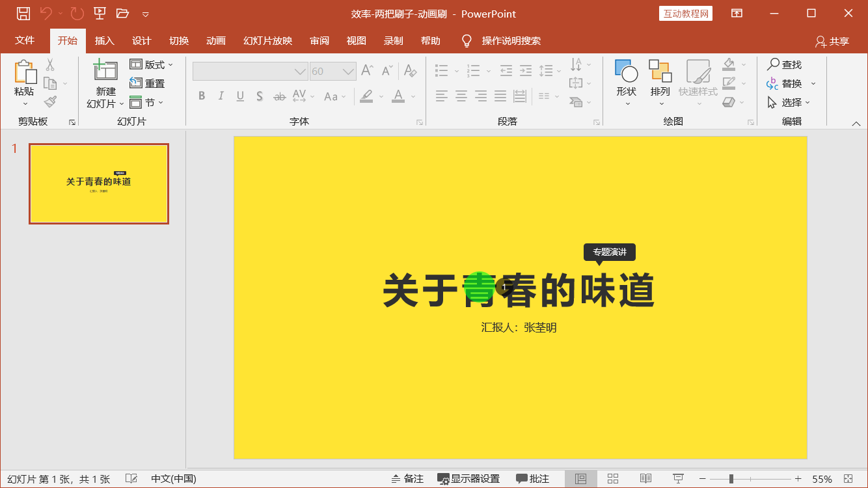Start slide show from the status bar icon
This screenshot has height=488, width=868.
click(678, 479)
